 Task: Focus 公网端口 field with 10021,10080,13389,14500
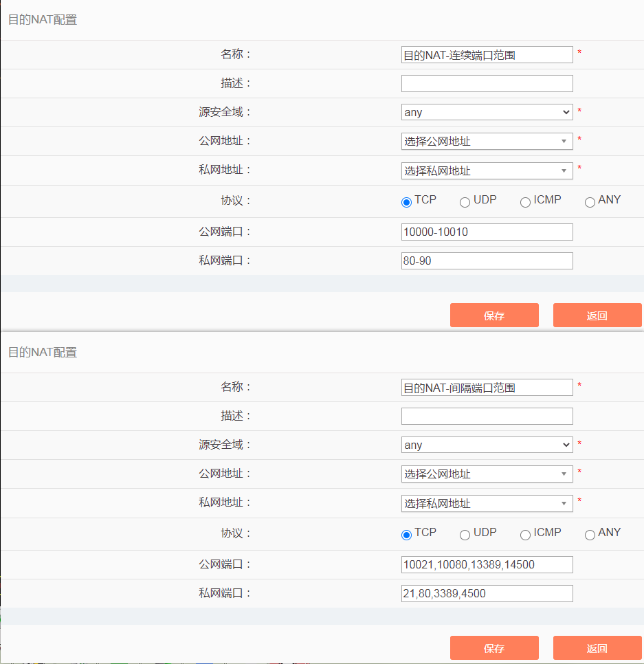[487, 564]
